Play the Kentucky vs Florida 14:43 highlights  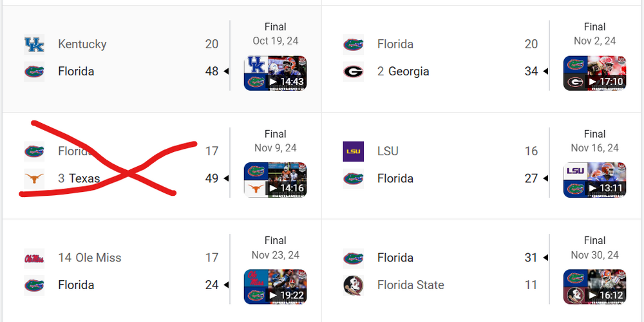275,73
